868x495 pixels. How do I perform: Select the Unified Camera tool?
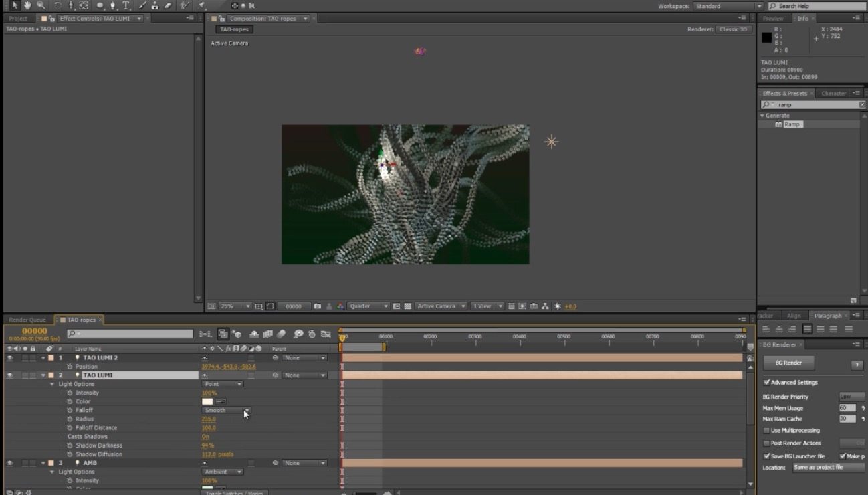[71, 5]
